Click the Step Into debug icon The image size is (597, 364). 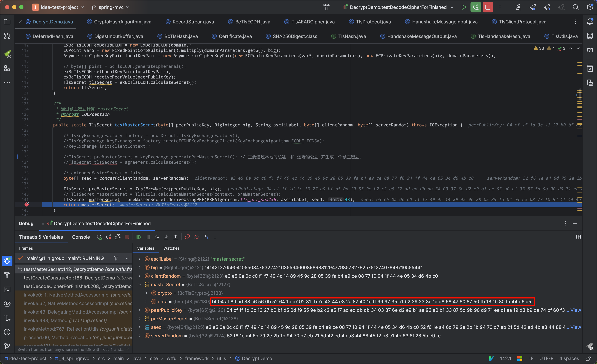click(x=166, y=237)
